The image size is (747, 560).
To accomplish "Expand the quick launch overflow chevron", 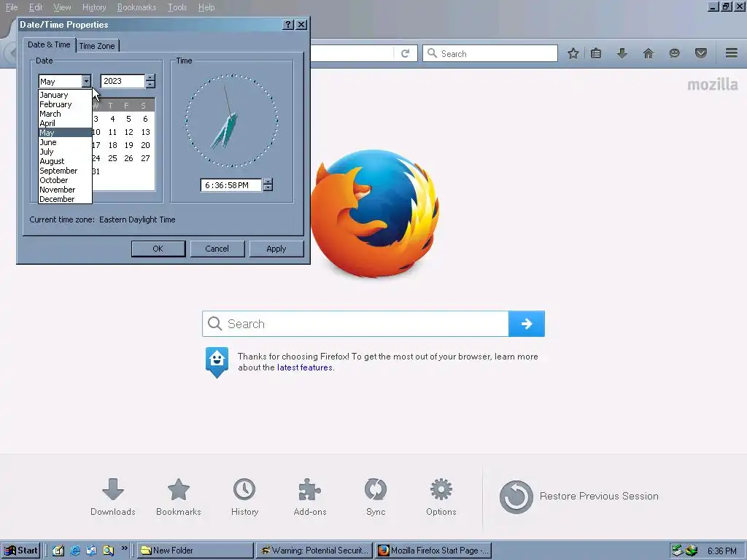I will pos(124,548).
